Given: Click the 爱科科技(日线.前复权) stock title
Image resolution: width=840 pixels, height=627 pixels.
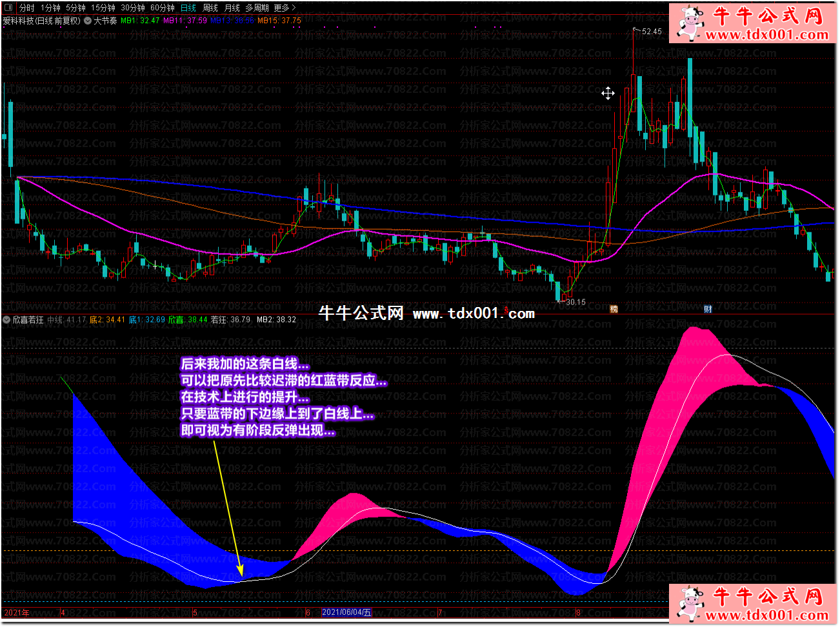Looking at the screenshot, I should (42, 21).
